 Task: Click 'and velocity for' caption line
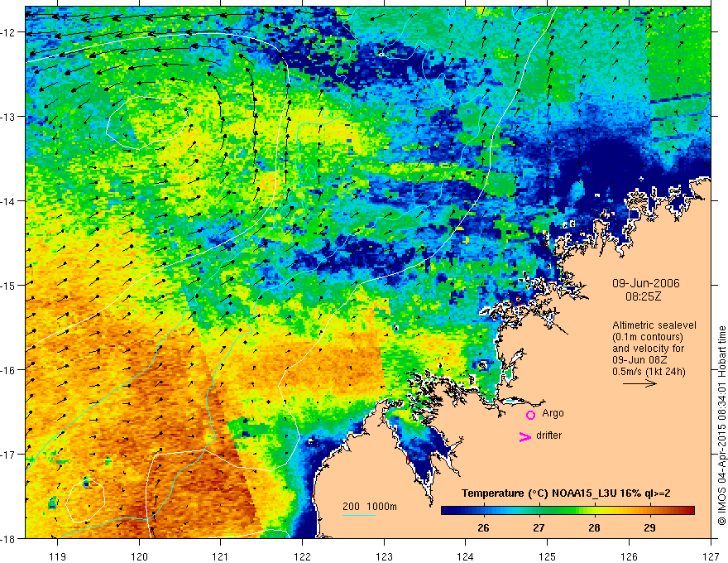click(649, 349)
